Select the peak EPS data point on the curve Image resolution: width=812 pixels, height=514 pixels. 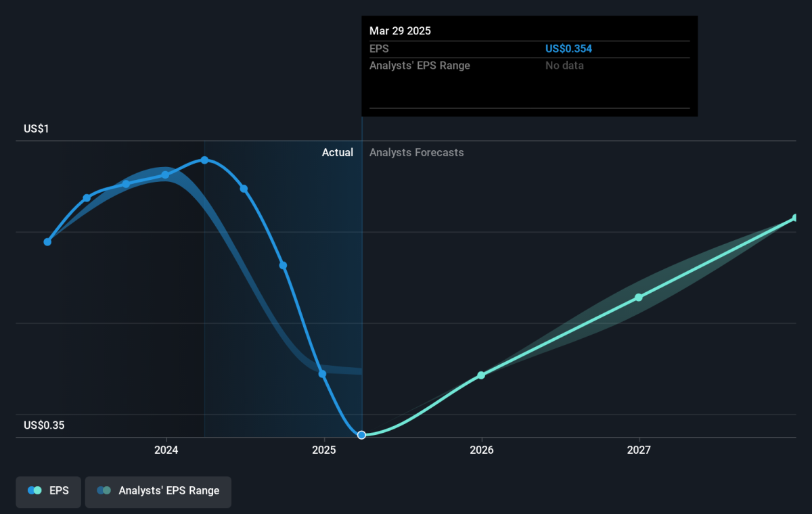tap(204, 160)
